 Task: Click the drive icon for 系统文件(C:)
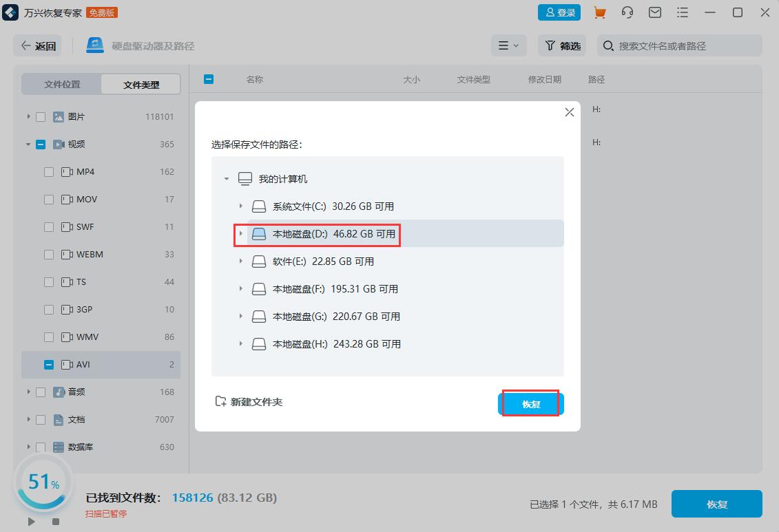pyautogui.click(x=259, y=206)
